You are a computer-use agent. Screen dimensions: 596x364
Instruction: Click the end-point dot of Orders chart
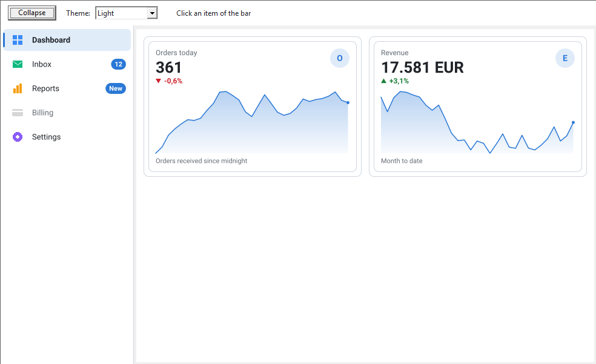click(x=348, y=102)
